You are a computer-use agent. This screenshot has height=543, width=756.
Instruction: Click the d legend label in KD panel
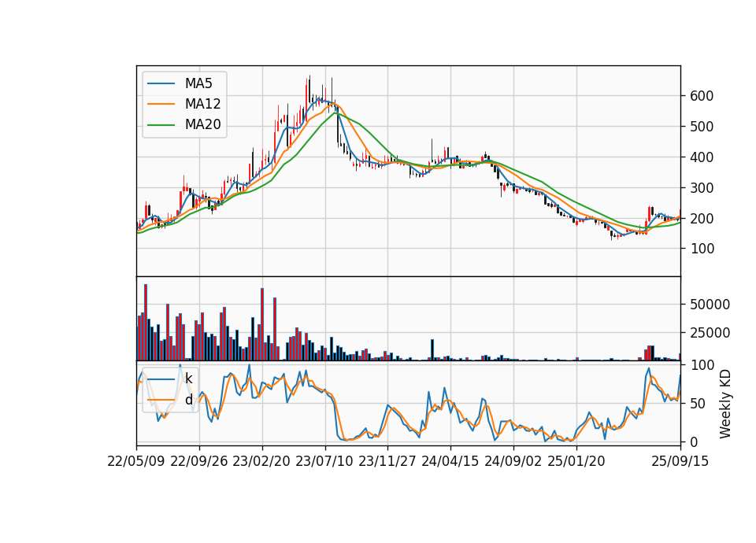pos(189,400)
